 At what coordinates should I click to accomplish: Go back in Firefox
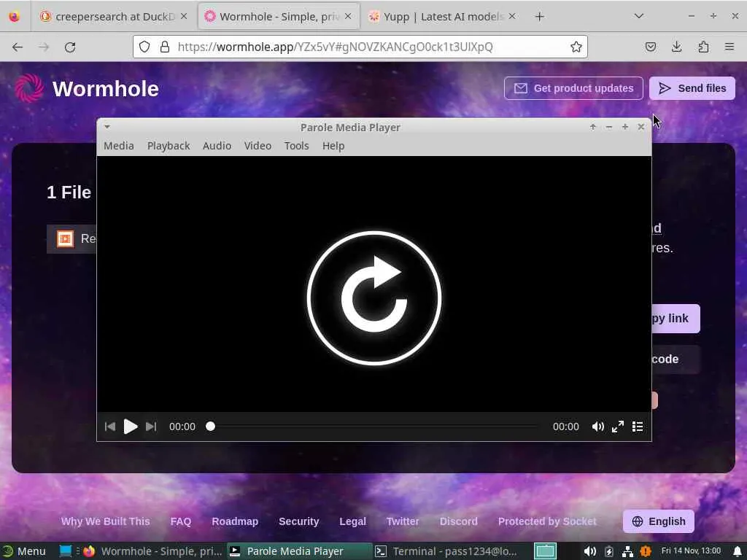click(18, 47)
